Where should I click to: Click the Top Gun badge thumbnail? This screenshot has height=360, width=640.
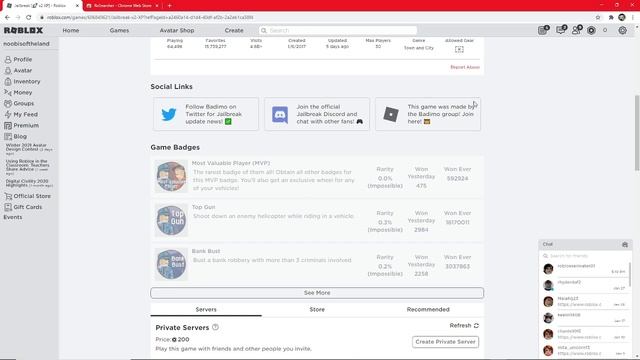pyautogui.click(x=171, y=220)
